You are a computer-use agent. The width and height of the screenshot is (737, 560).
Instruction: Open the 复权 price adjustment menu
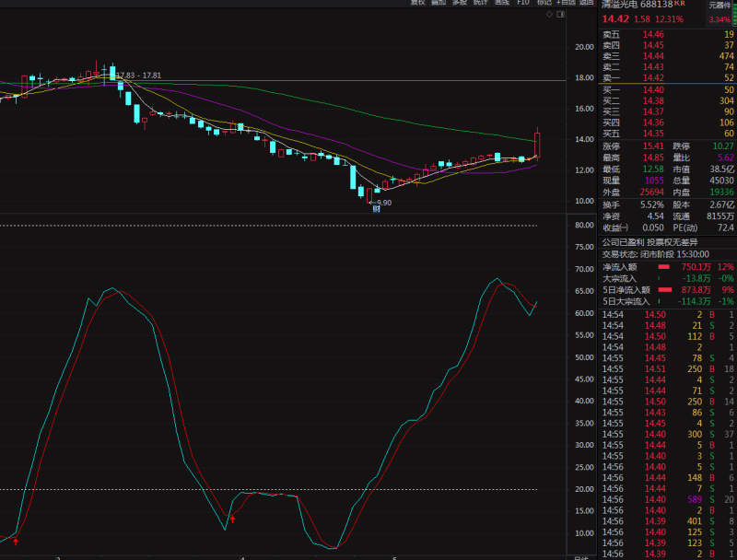coord(418,3)
